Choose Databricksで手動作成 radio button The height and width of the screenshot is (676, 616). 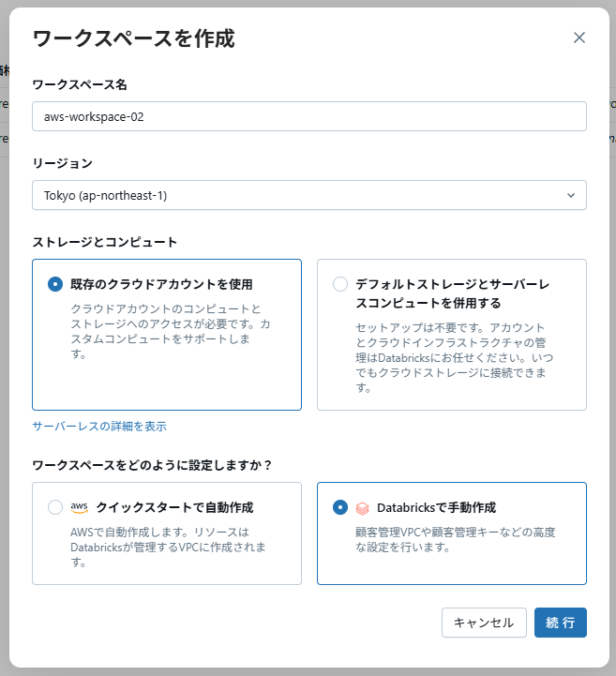click(340, 507)
